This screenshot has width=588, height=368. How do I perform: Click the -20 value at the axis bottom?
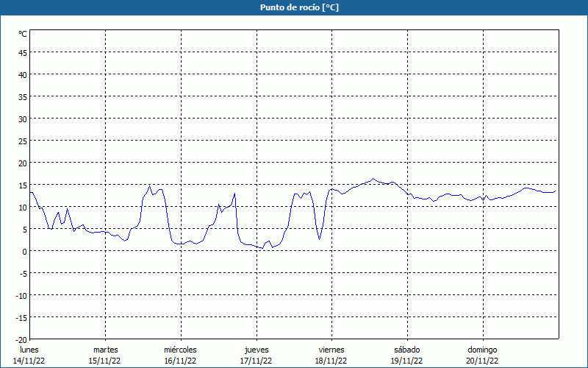coord(21,339)
